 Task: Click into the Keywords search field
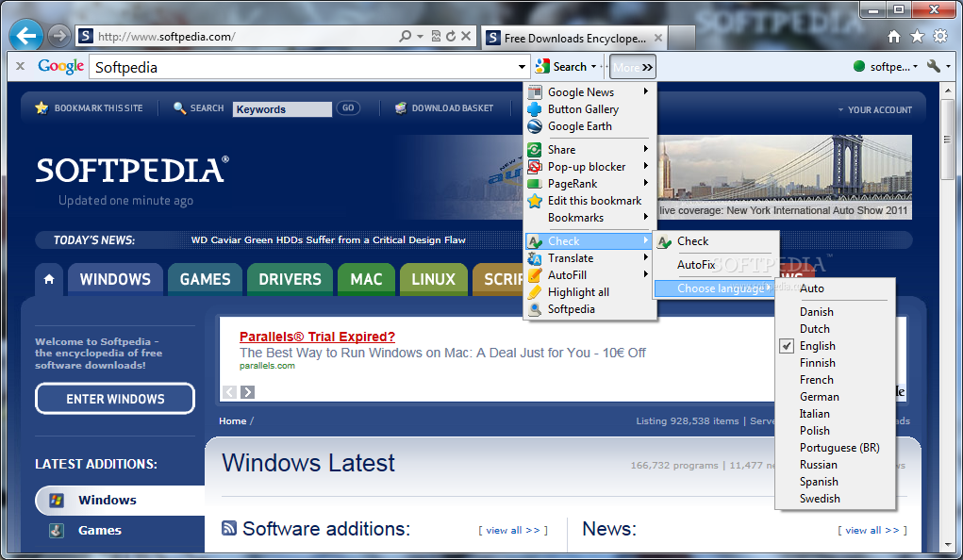click(283, 109)
